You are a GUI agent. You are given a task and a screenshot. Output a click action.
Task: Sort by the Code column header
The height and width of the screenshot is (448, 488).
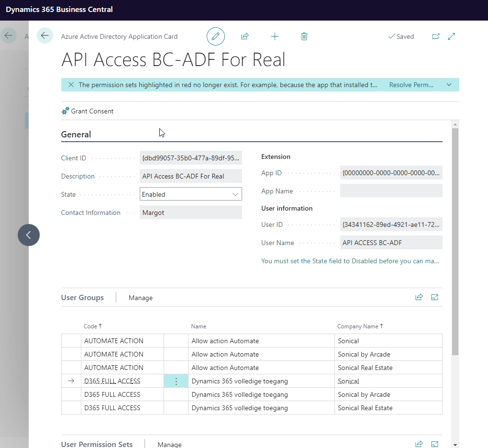pyautogui.click(x=92, y=326)
